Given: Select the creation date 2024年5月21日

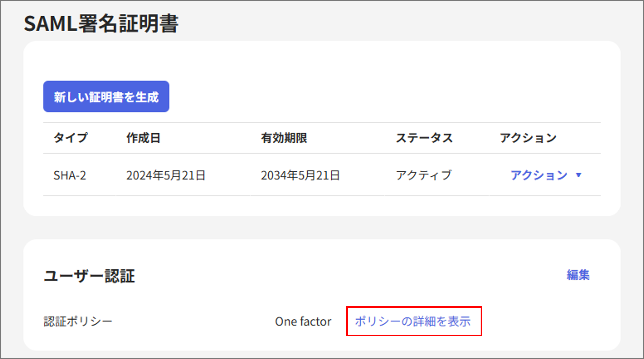Looking at the screenshot, I should [x=166, y=175].
